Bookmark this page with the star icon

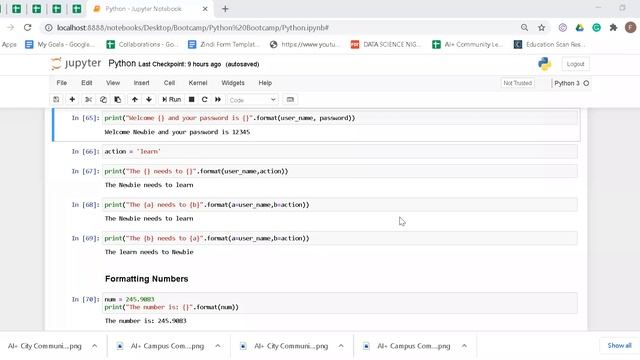pyautogui.click(x=541, y=28)
